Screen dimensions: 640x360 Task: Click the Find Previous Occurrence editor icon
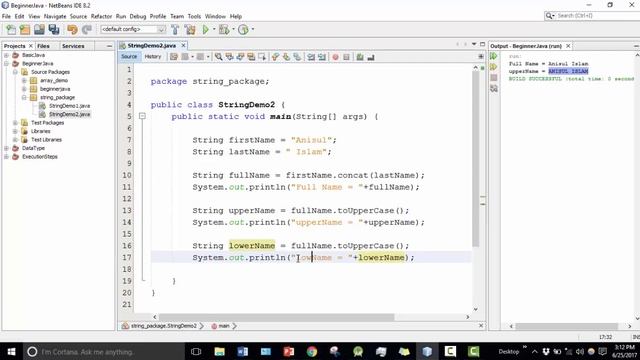click(229, 57)
